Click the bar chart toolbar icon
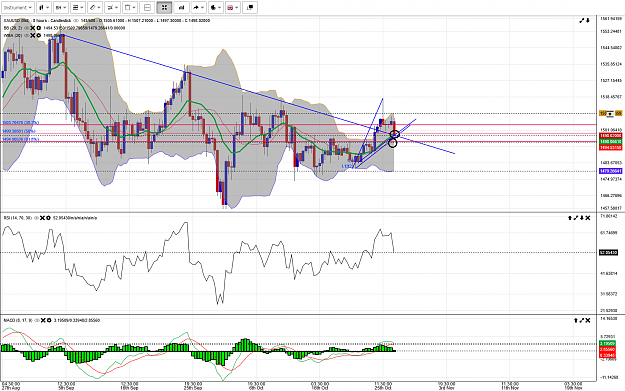 tap(181, 7)
